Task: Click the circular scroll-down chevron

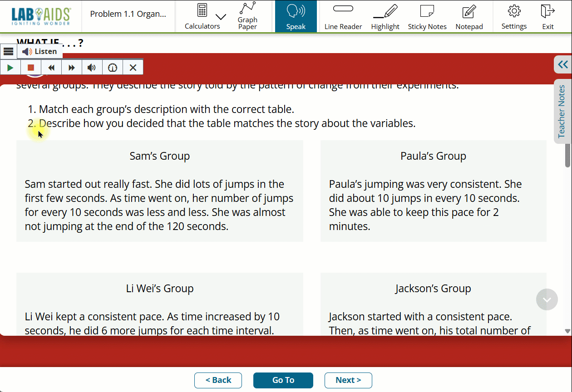Action: (x=547, y=299)
